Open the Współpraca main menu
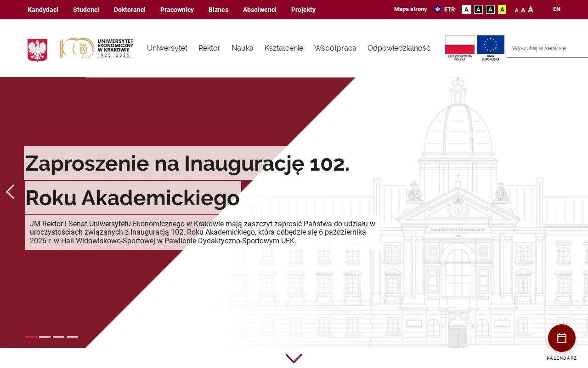Image resolution: width=588 pixels, height=368 pixels. (x=335, y=48)
